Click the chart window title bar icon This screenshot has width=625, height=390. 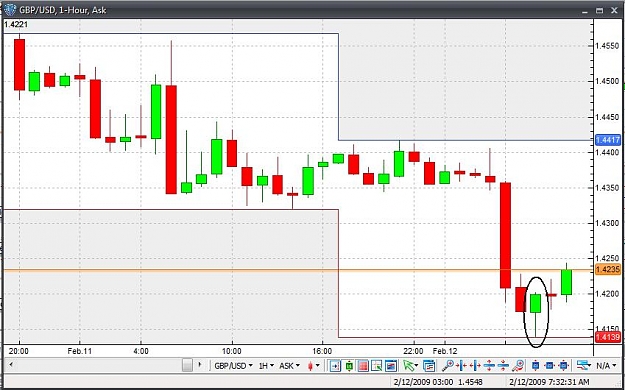[10, 9]
